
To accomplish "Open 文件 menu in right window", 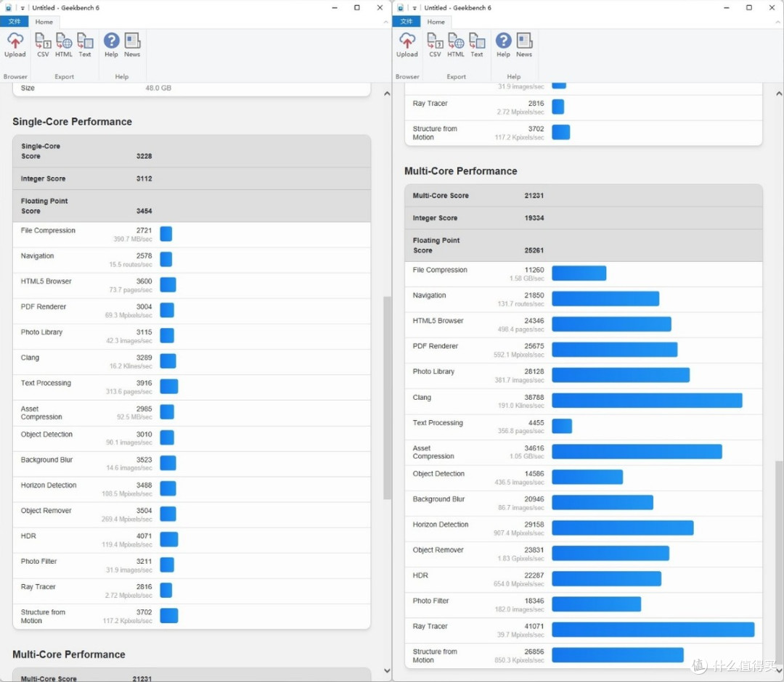I will tap(406, 22).
